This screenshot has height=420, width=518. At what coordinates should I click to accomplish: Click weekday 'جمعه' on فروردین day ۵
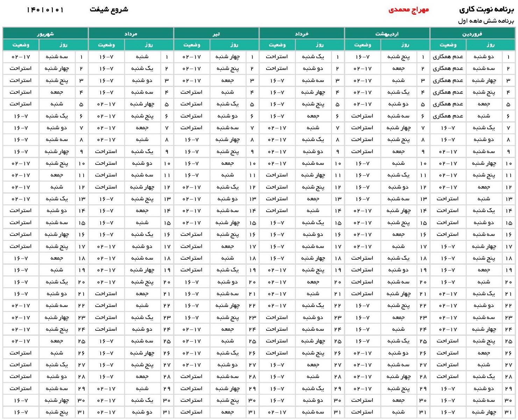[x=484, y=104]
